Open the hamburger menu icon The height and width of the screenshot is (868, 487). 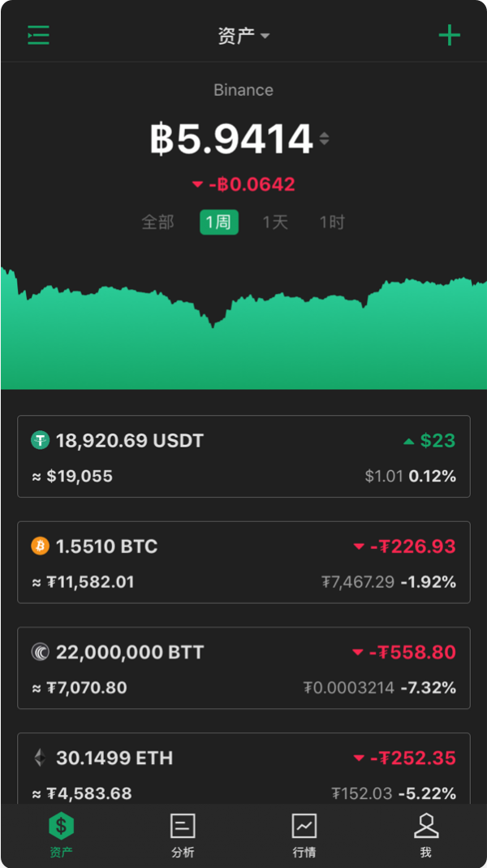tap(39, 36)
